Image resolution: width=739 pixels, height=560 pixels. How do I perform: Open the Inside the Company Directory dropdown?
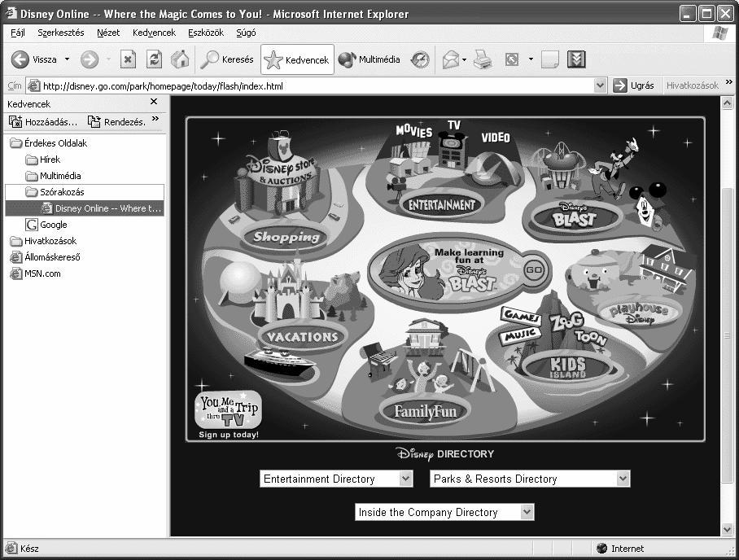pos(444,512)
